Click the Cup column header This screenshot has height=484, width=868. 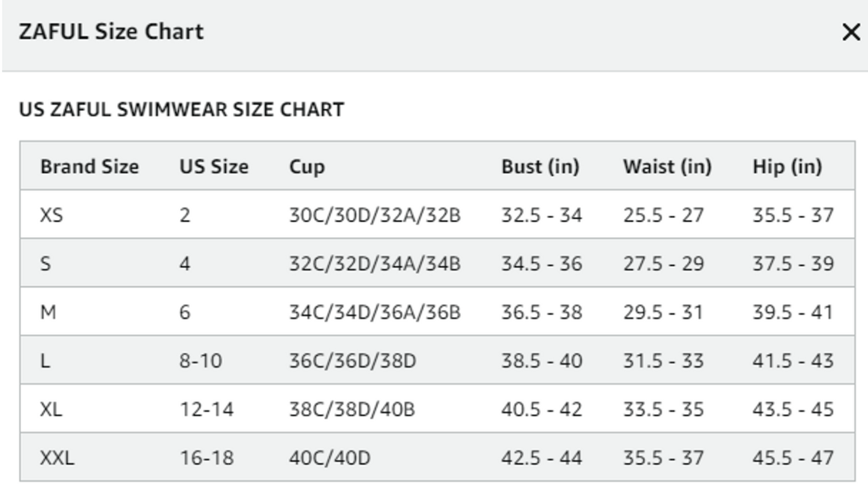pos(307,167)
